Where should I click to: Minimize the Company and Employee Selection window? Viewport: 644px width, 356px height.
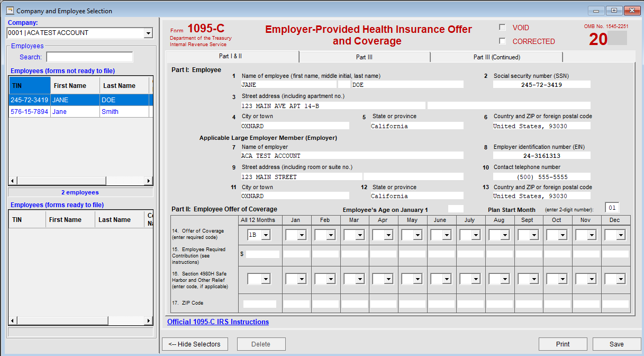tap(596, 11)
